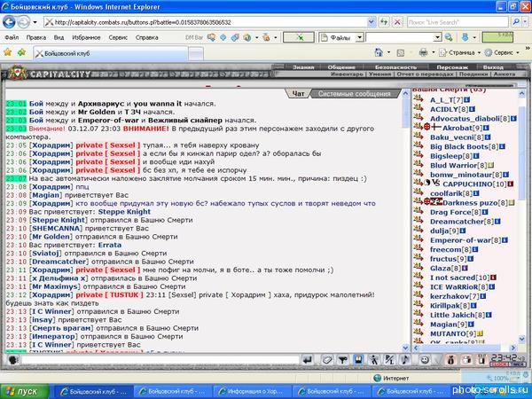Image resolution: width=532 pixels, height=399 pixels.
Task: Click the Back navigation arrow in Internet Explorer
Action: point(9,22)
